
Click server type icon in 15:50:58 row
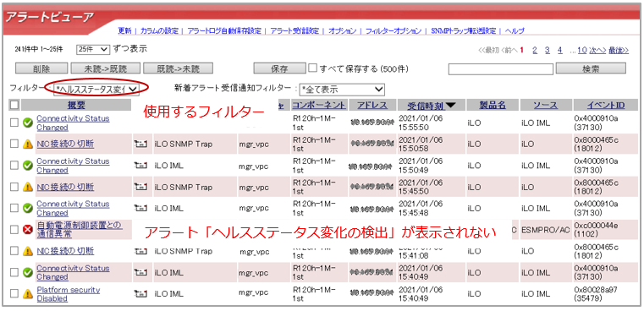(140, 144)
